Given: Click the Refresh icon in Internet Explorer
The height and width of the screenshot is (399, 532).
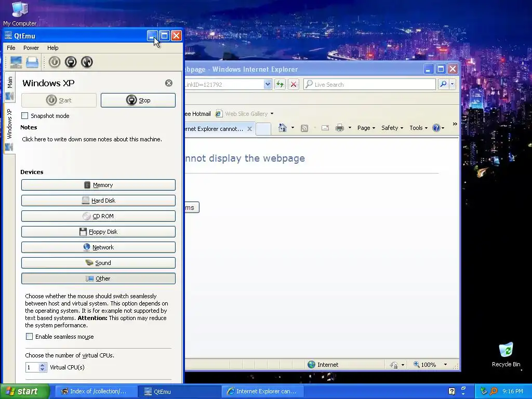Looking at the screenshot, I should pyautogui.click(x=280, y=84).
